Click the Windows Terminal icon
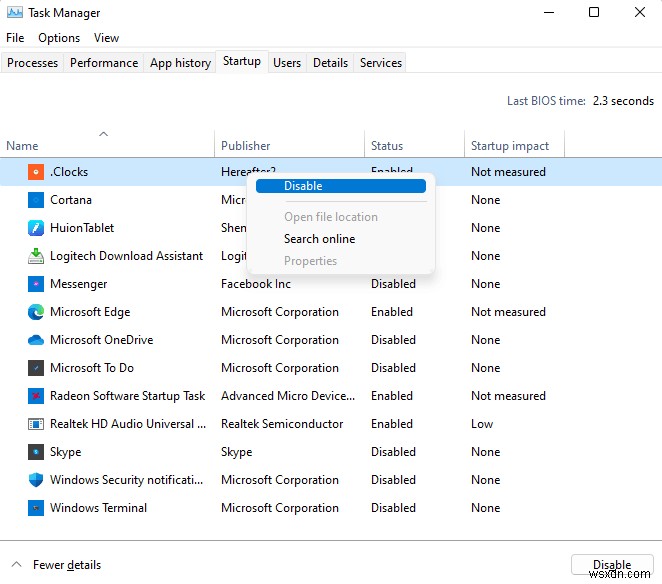Viewport: 662px width, 584px height. point(36,508)
